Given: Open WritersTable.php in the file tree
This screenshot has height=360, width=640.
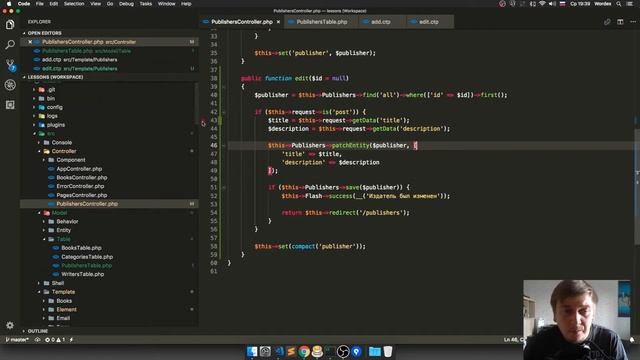Looking at the screenshot, I should coord(82,274).
